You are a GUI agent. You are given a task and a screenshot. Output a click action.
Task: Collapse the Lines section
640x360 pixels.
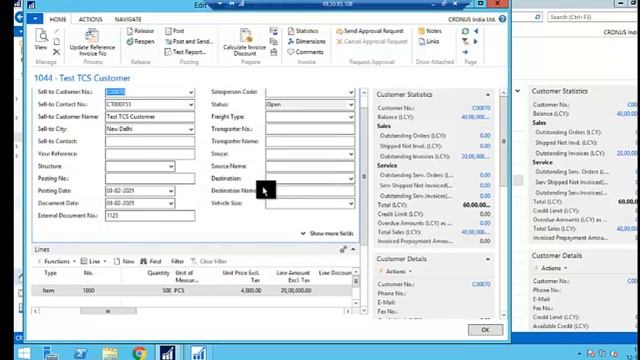353,249
